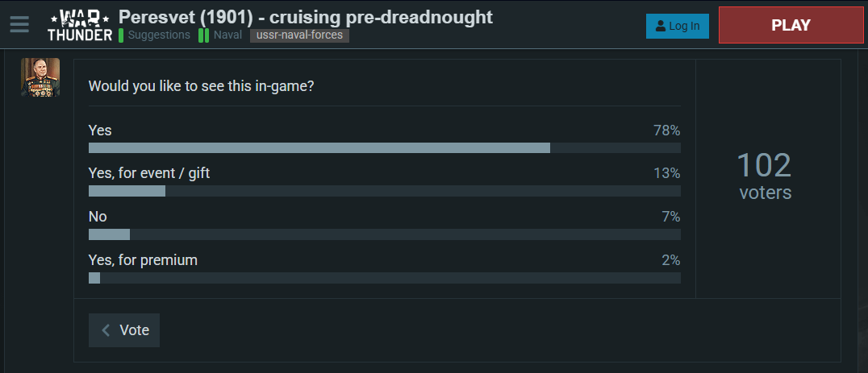The height and width of the screenshot is (373, 868).
Task: Click the poll question text
Action: pyautogui.click(x=201, y=86)
